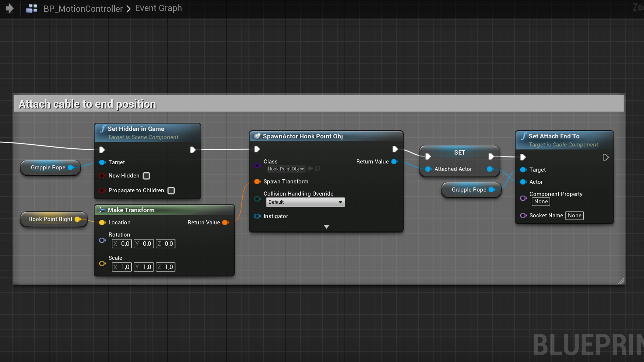Select Event Graph in the breadcrumb
This screenshot has height=362, width=644.
click(x=158, y=8)
